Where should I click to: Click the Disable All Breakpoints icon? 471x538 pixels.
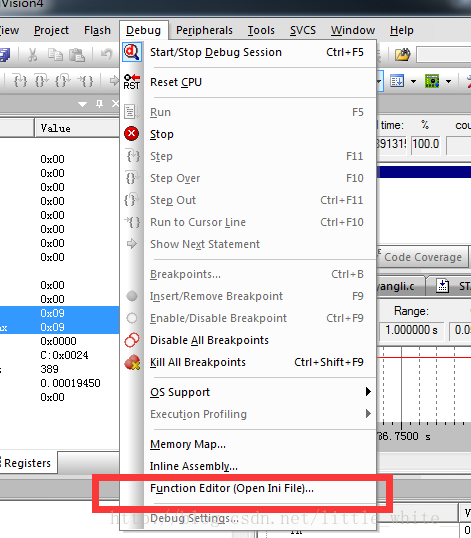coord(132,340)
